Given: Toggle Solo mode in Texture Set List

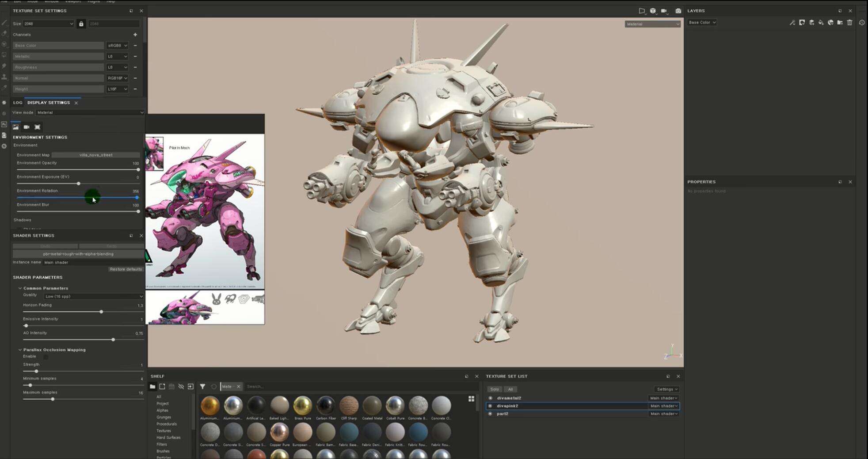Looking at the screenshot, I should tap(495, 389).
